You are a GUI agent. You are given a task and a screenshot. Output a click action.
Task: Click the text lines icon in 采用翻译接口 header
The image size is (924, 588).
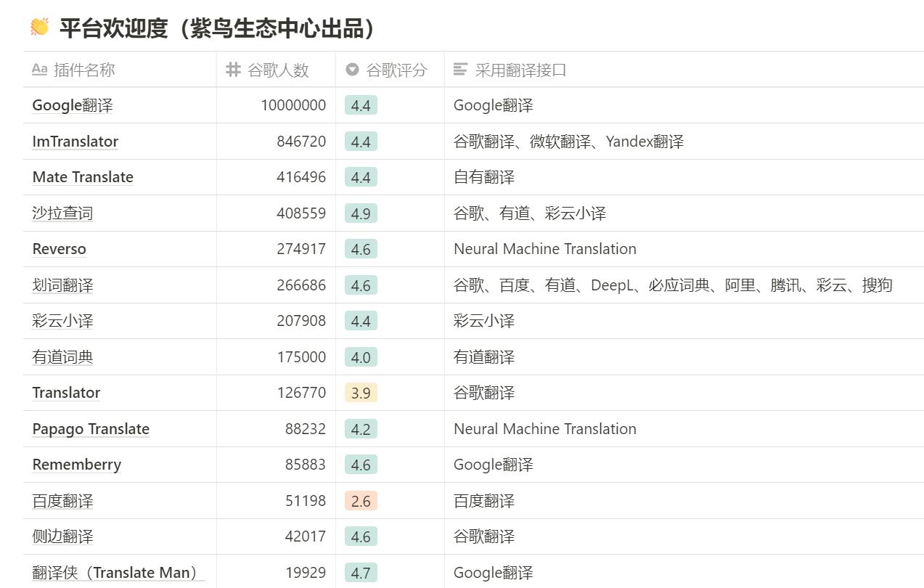pyautogui.click(x=460, y=70)
